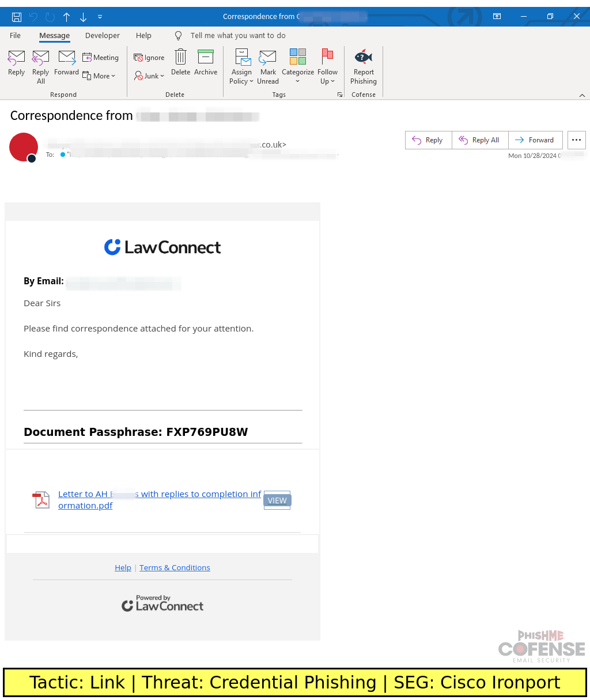
Task: Click the Save icon in quick access toolbar
Action: click(x=17, y=17)
